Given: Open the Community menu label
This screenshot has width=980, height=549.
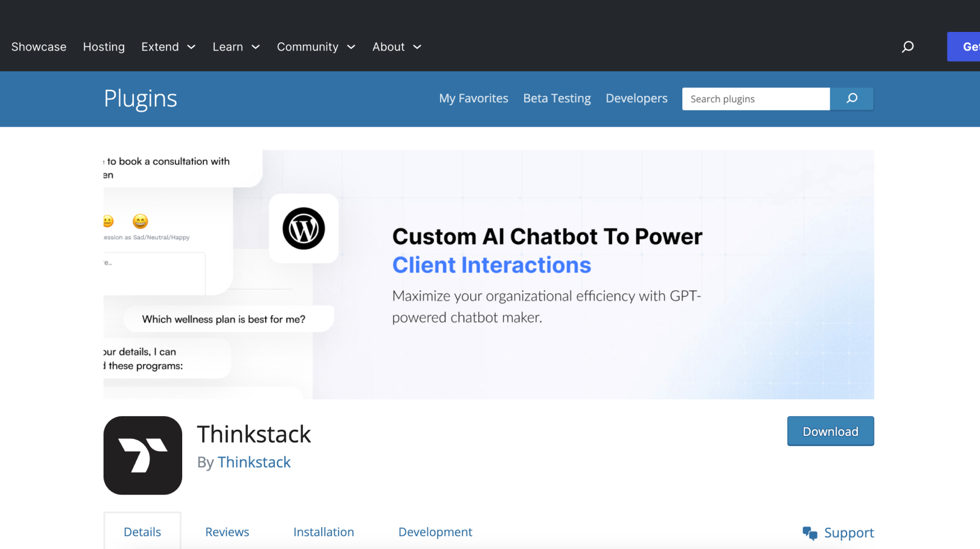Looking at the screenshot, I should (308, 46).
